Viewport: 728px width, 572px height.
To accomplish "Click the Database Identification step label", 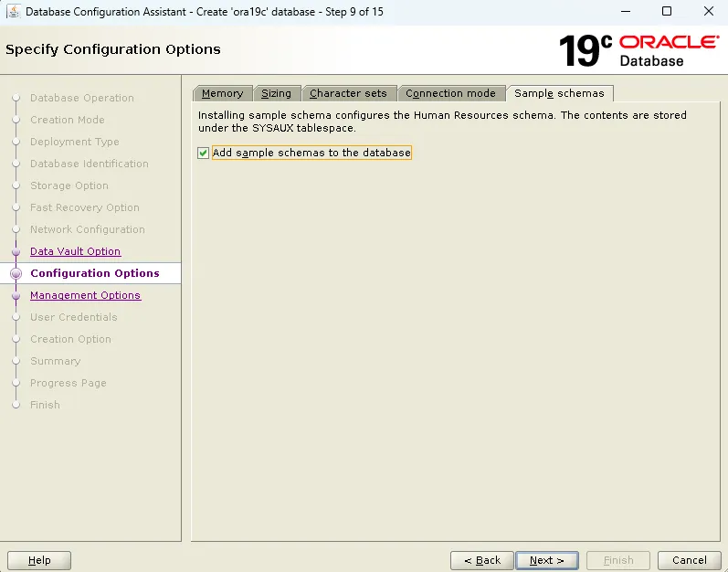I will click(90, 164).
